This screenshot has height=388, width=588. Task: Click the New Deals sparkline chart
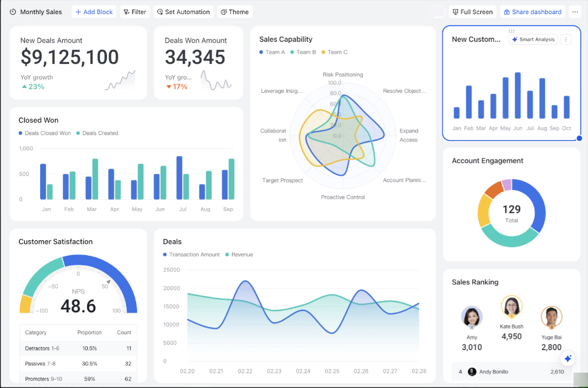pos(120,80)
